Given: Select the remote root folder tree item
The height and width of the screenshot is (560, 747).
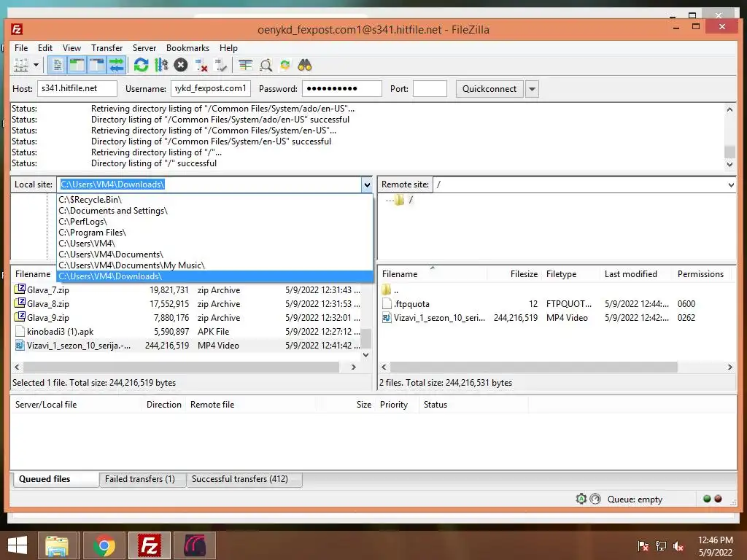Looking at the screenshot, I should (404, 200).
